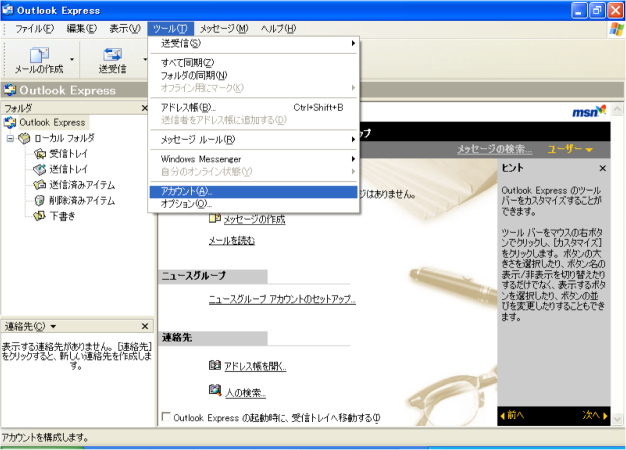
Task: Select the 送信トレイ folder icon
Action: pos(40,169)
